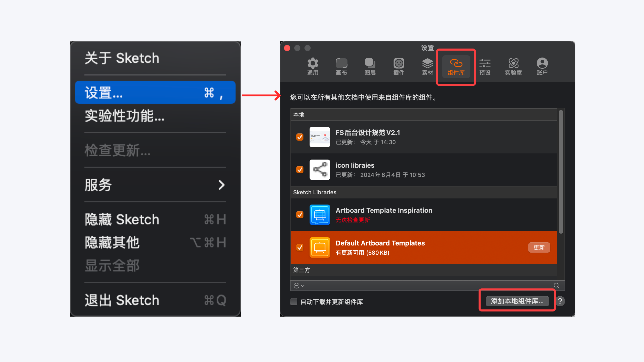Switch to the 素材 assets tab

point(427,66)
